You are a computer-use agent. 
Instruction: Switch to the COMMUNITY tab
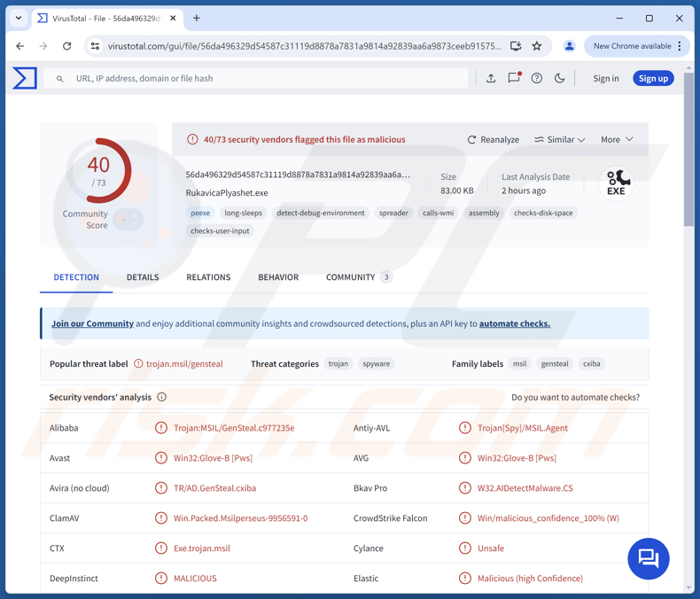coord(359,277)
